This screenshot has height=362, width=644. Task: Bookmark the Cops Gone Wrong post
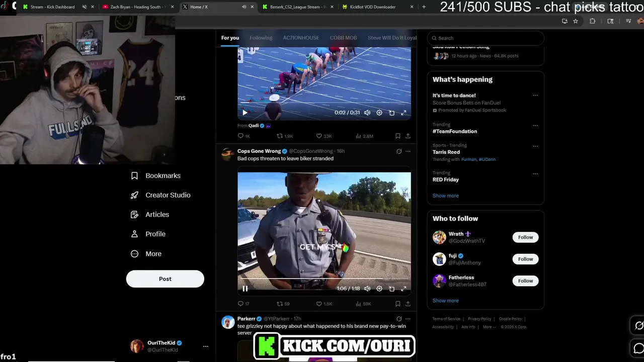(397, 304)
